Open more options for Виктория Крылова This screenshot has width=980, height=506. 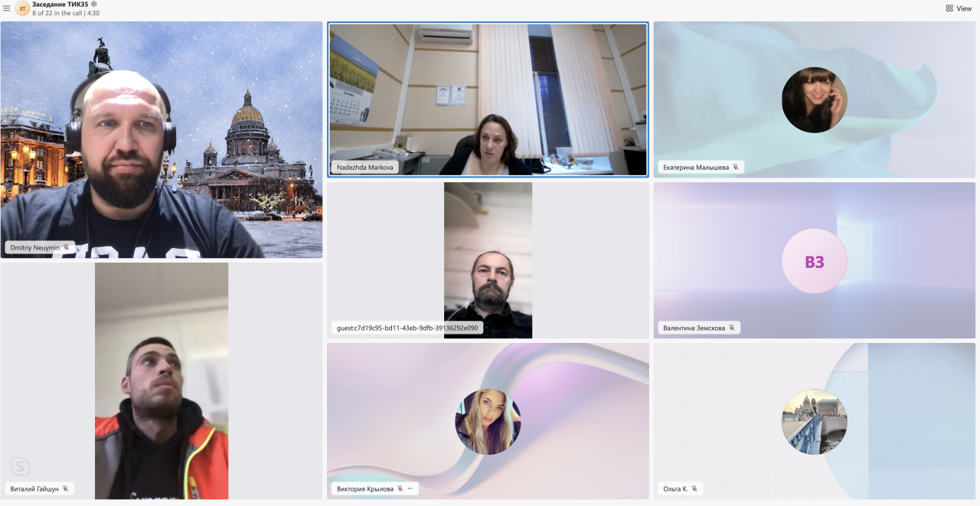[x=410, y=488]
